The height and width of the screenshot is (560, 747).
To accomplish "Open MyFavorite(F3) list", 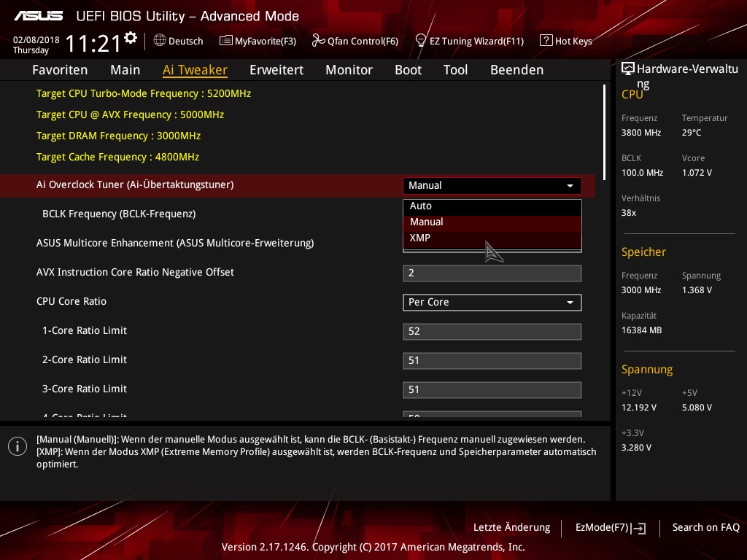I will [258, 41].
